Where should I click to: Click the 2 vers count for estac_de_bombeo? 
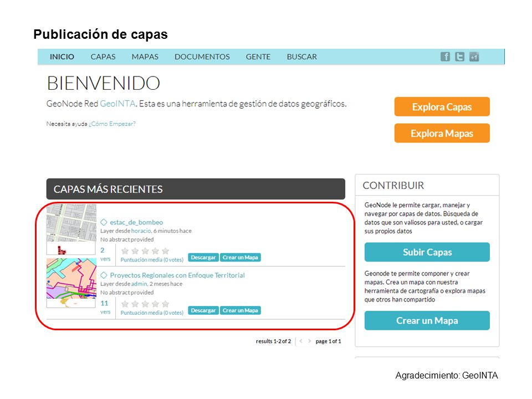coord(105,254)
